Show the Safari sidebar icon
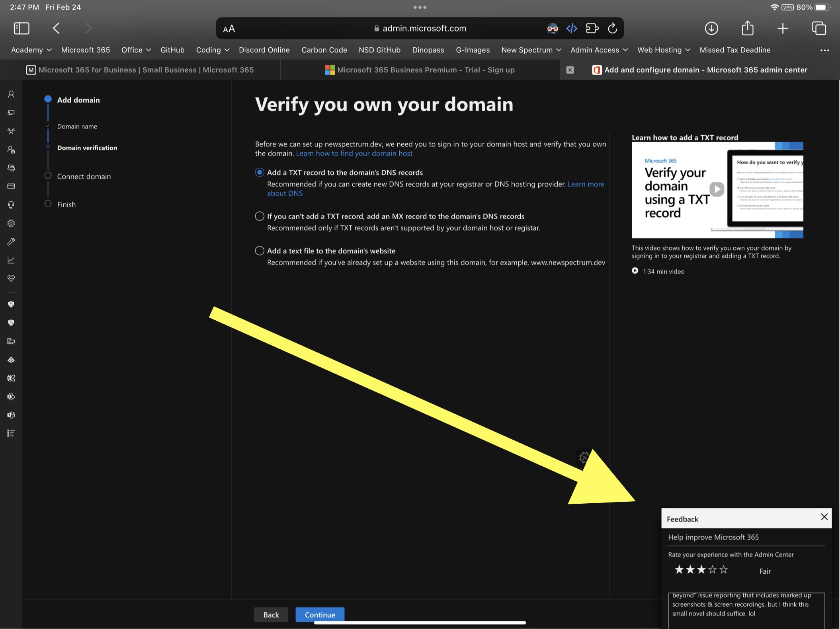The image size is (840, 629). click(x=21, y=28)
